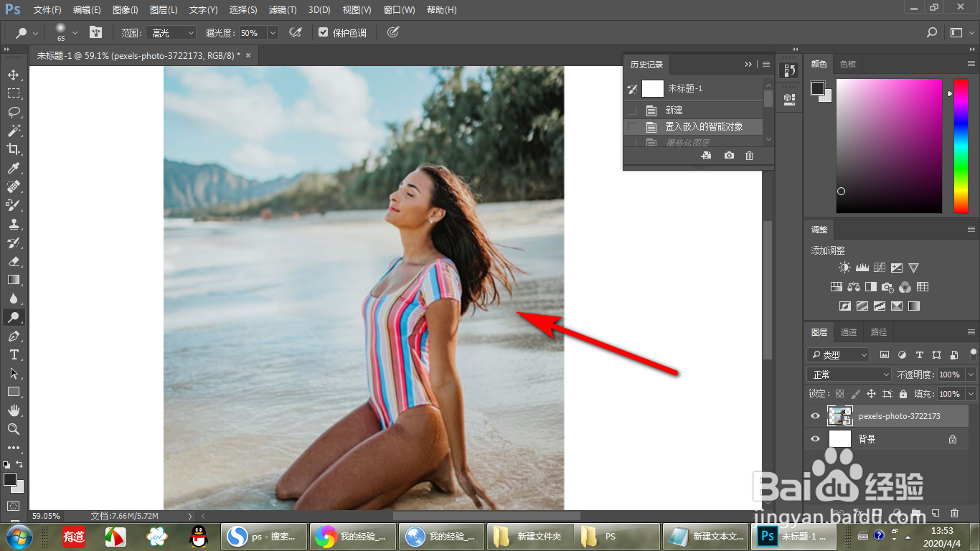
Task: Open layer blend mode 正常 dropdown
Action: coord(849,375)
